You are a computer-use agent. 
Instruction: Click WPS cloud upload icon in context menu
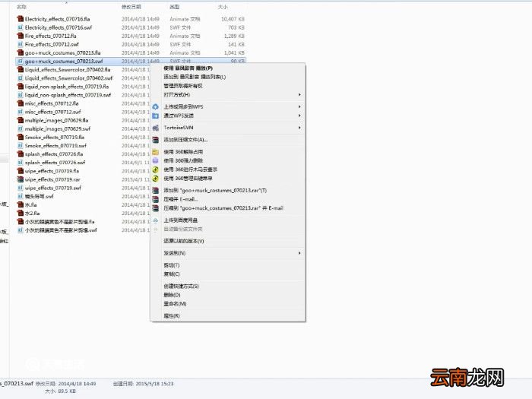coord(156,106)
